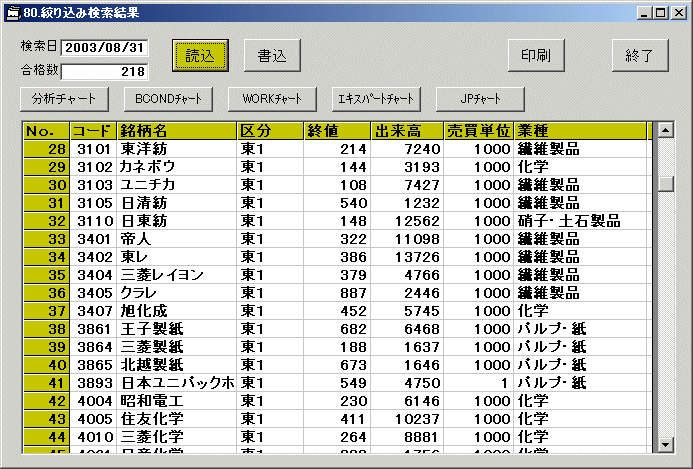Click the closing price 887
The image size is (693, 469).
[337, 293]
